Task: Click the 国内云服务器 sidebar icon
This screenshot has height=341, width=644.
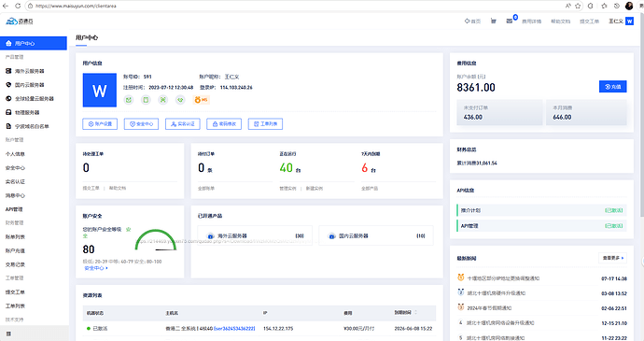Action: [8, 85]
